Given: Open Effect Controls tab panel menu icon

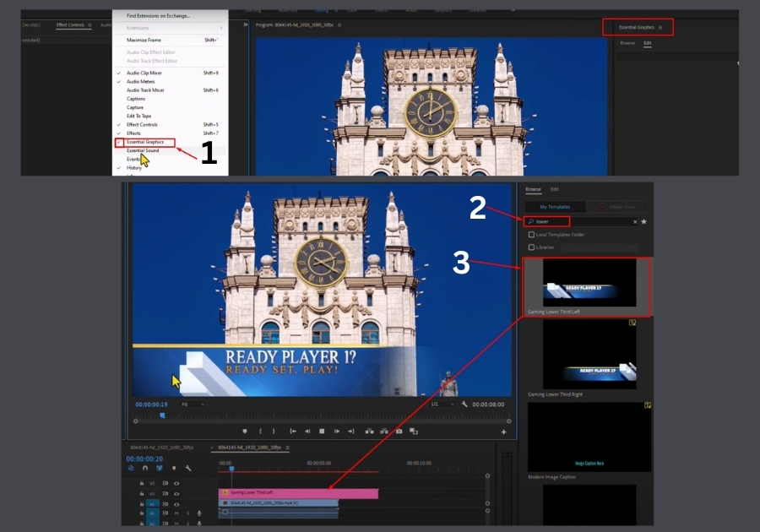Looking at the screenshot, I should [x=90, y=24].
